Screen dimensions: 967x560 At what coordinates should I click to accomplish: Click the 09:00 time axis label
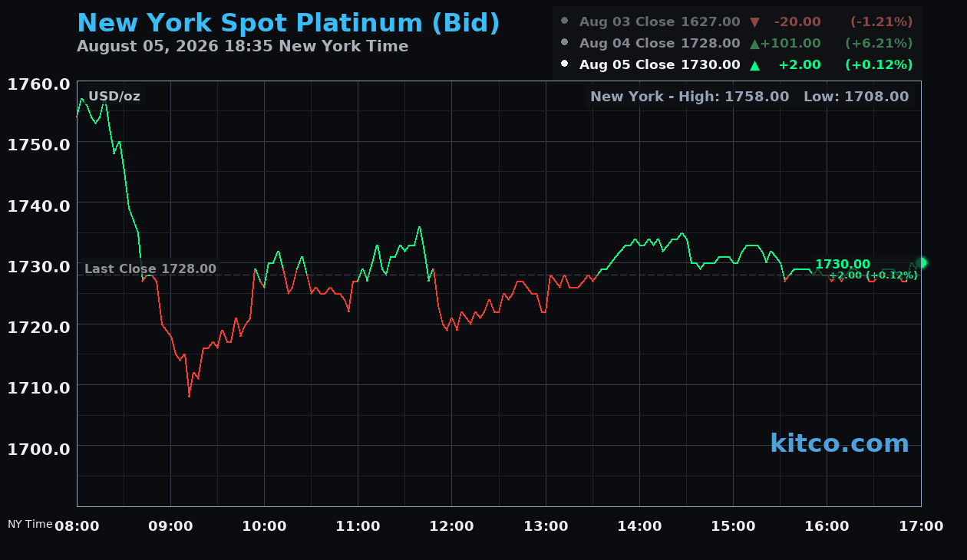point(170,526)
